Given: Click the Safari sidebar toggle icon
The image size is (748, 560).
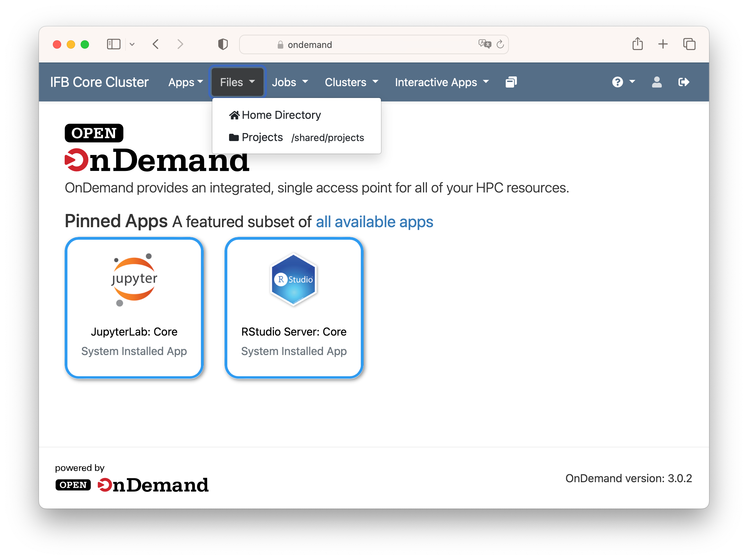Looking at the screenshot, I should [x=114, y=44].
